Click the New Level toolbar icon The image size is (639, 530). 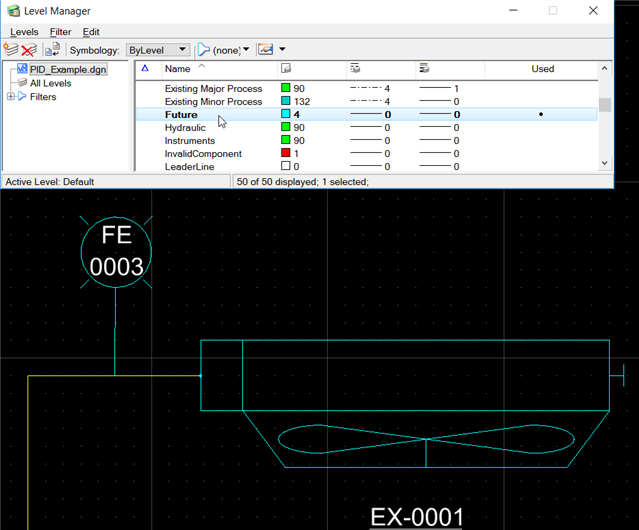tap(11, 49)
